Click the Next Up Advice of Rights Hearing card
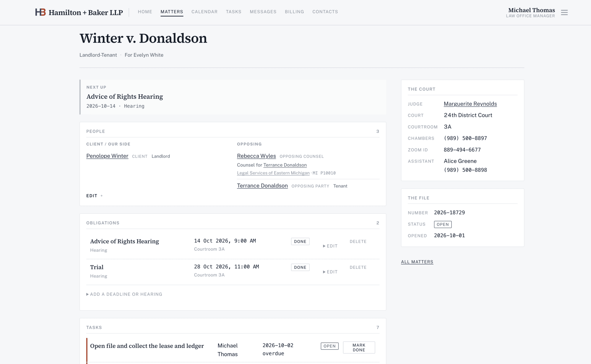591x364 pixels. point(233,97)
